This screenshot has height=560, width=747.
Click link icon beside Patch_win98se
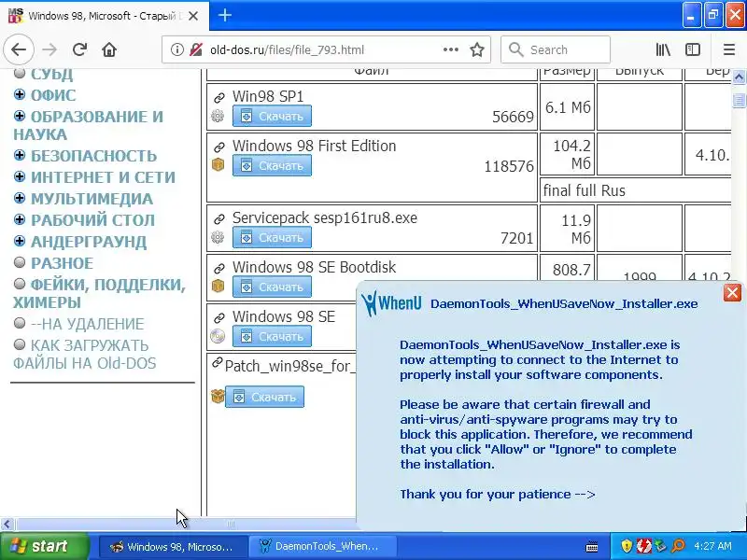(218, 362)
